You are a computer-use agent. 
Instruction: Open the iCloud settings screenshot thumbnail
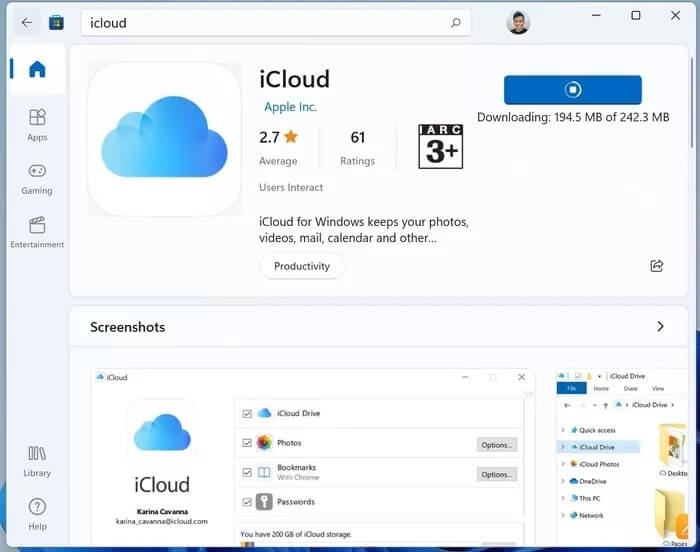click(x=312, y=457)
